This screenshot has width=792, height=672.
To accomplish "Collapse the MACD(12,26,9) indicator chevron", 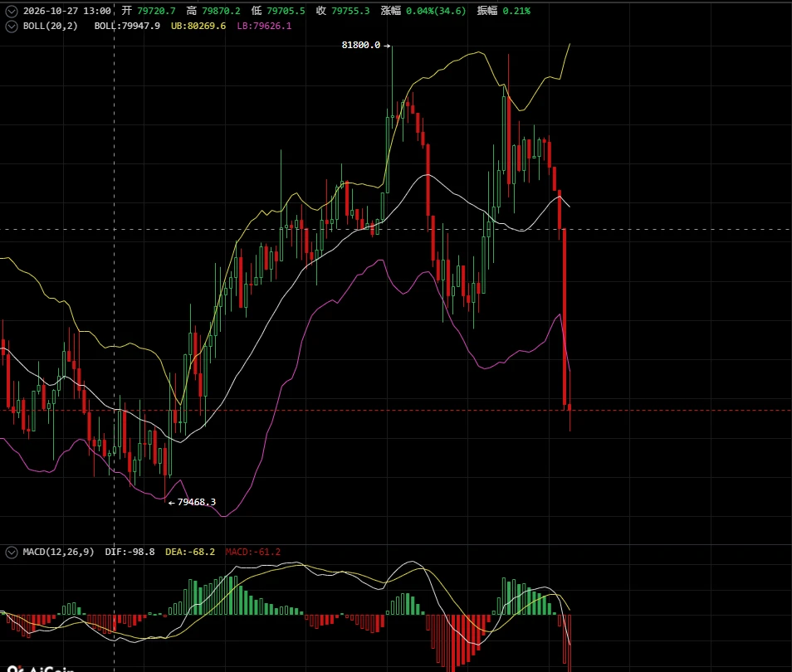I will [11, 553].
